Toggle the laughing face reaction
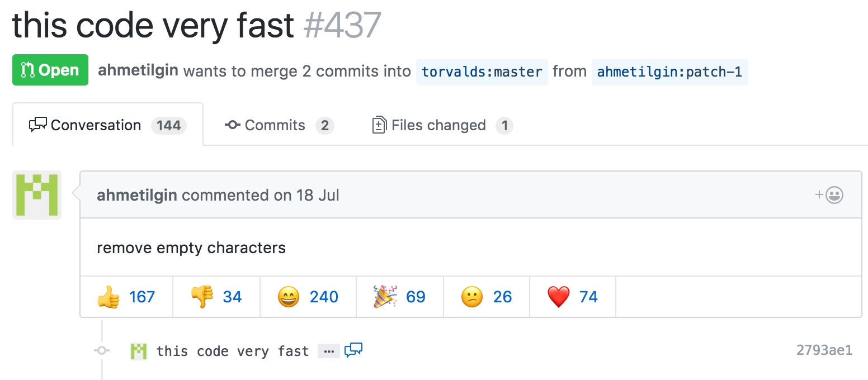The height and width of the screenshot is (380, 868). pyautogui.click(x=308, y=297)
